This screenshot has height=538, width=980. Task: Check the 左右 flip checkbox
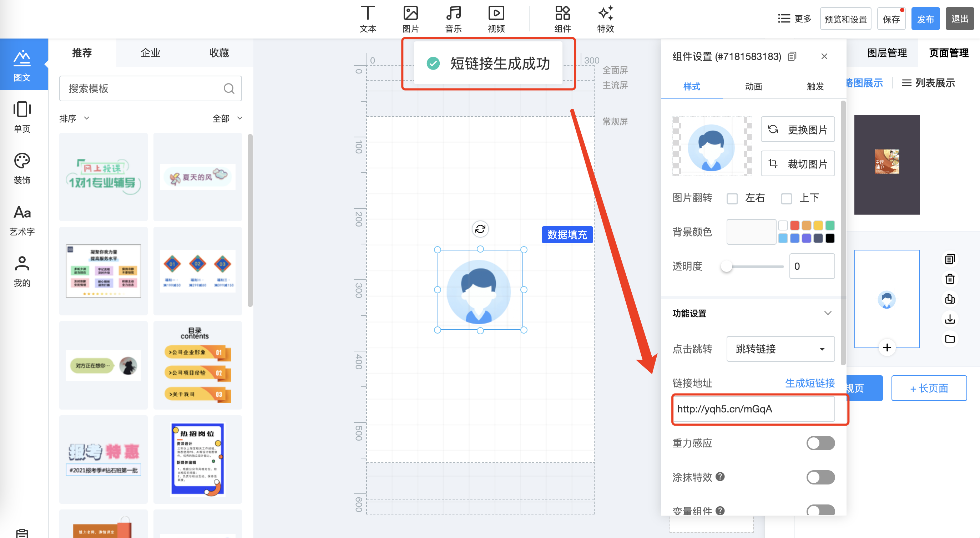[x=732, y=198]
